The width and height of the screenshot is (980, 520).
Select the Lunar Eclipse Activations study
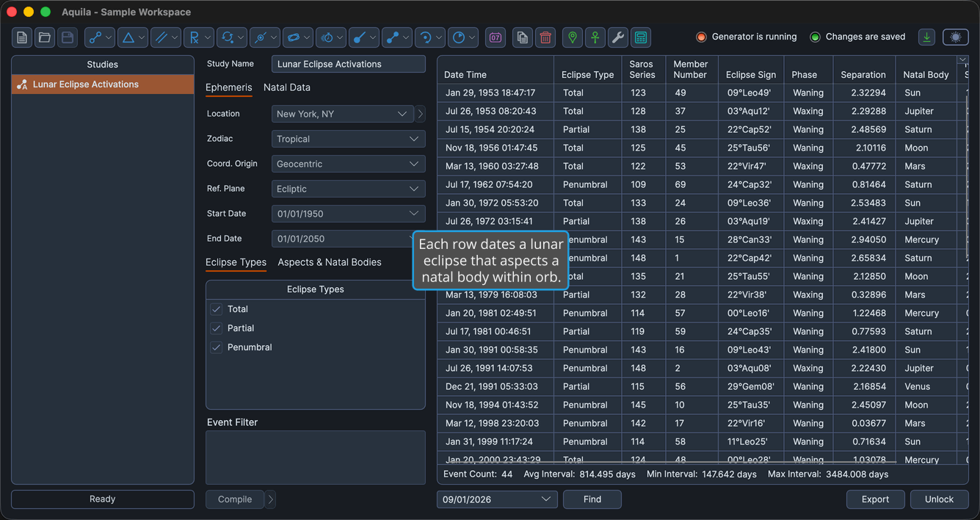point(103,84)
